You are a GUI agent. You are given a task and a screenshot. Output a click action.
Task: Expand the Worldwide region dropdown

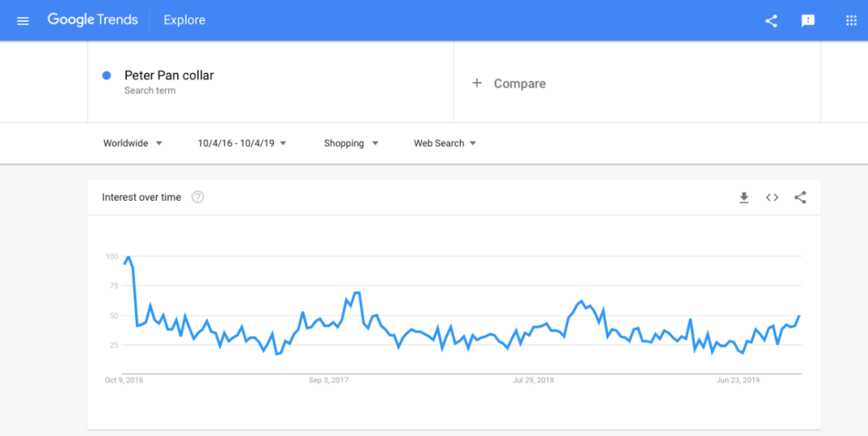pyautogui.click(x=133, y=144)
